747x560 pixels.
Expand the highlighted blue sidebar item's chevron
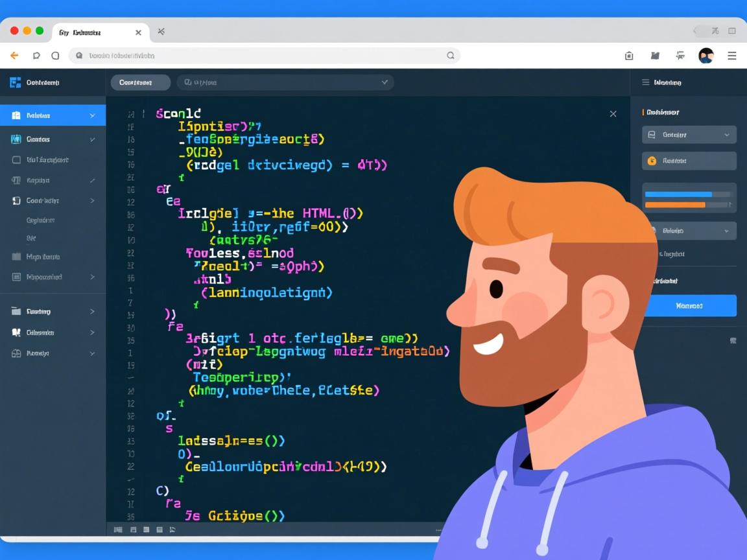pos(92,115)
